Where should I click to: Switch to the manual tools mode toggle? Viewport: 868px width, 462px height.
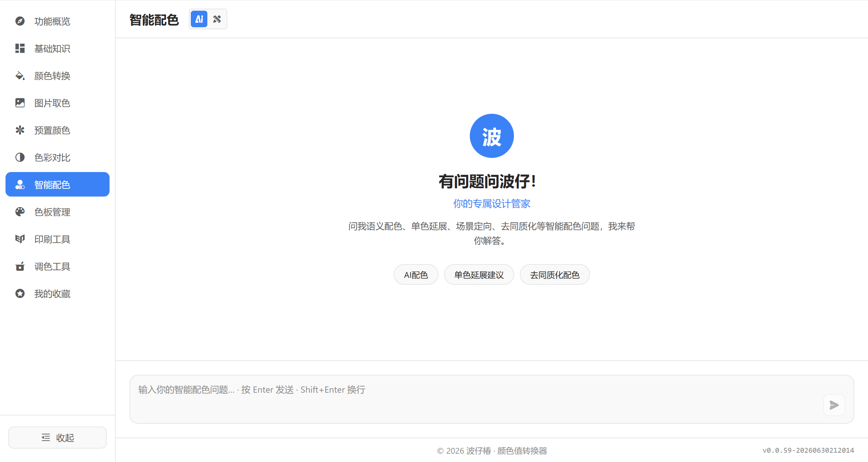217,19
